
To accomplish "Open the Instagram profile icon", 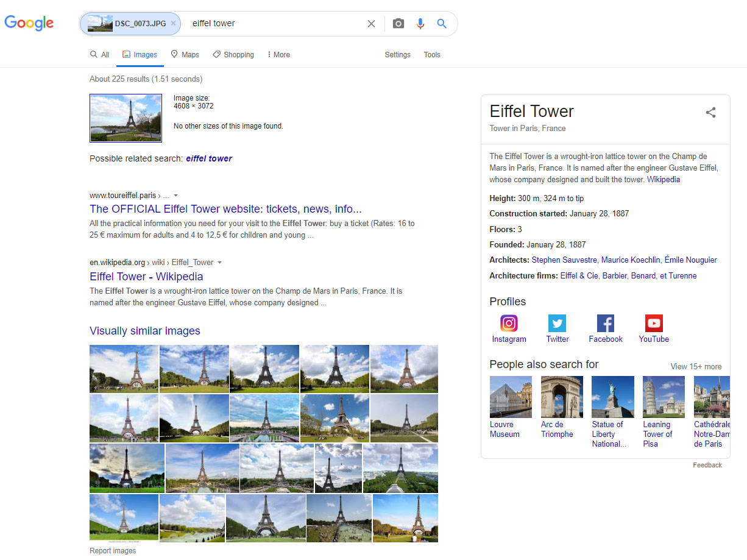I will pyautogui.click(x=509, y=323).
